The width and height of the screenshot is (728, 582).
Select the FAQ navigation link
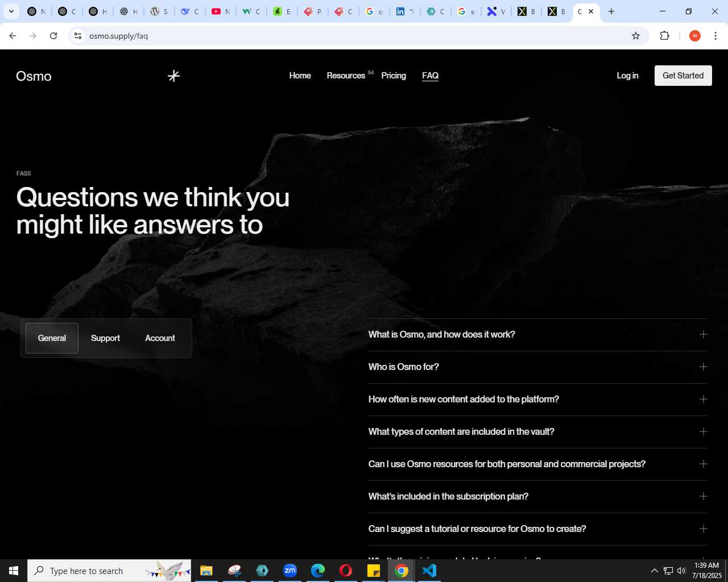[430, 76]
